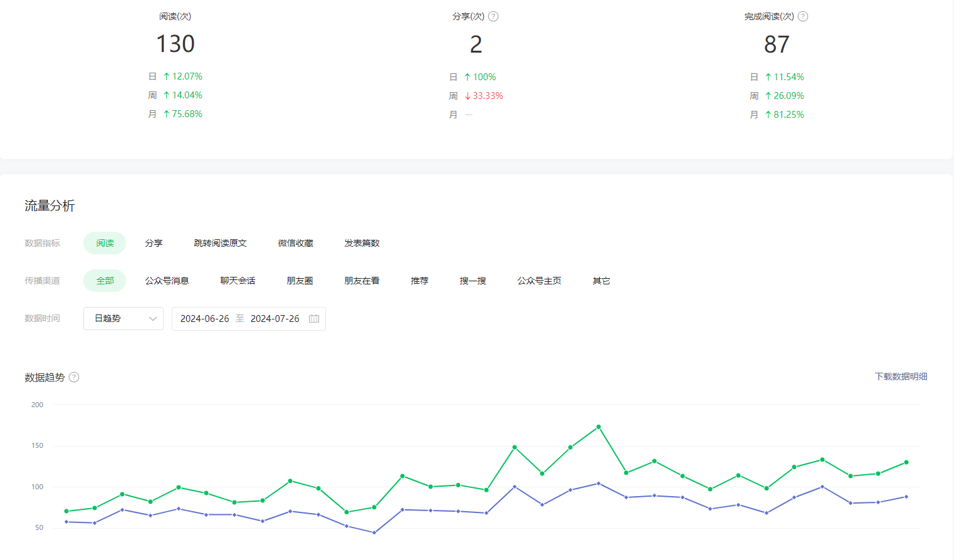This screenshot has height=560, width=954.
Task: Click the lowest point on the blue line
Action: 374,532
